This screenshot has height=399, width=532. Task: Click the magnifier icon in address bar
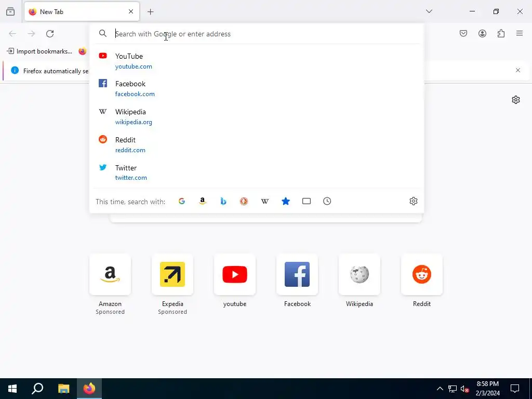103,33
